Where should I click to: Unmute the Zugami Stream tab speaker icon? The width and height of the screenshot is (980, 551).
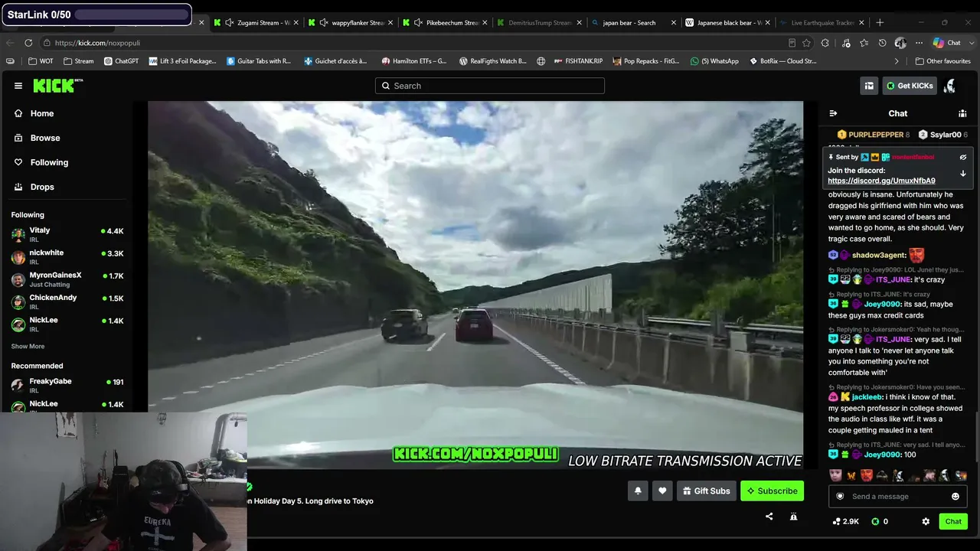pos(230,23)
